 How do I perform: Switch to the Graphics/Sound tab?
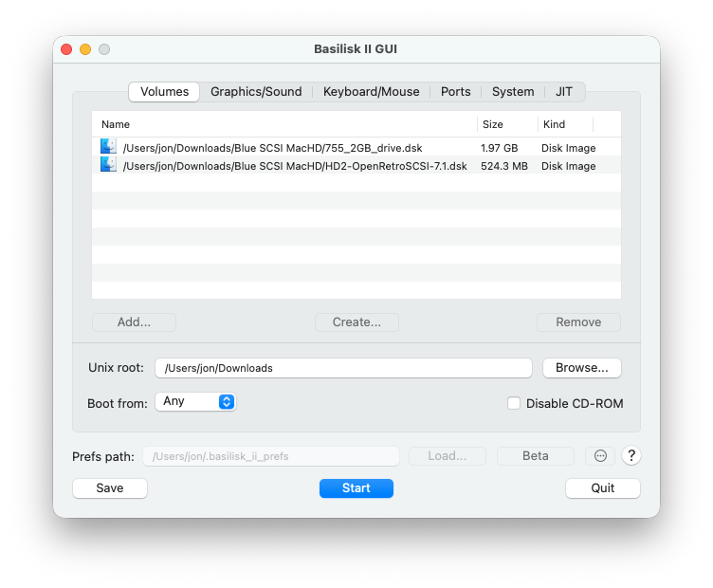(256, 92)
